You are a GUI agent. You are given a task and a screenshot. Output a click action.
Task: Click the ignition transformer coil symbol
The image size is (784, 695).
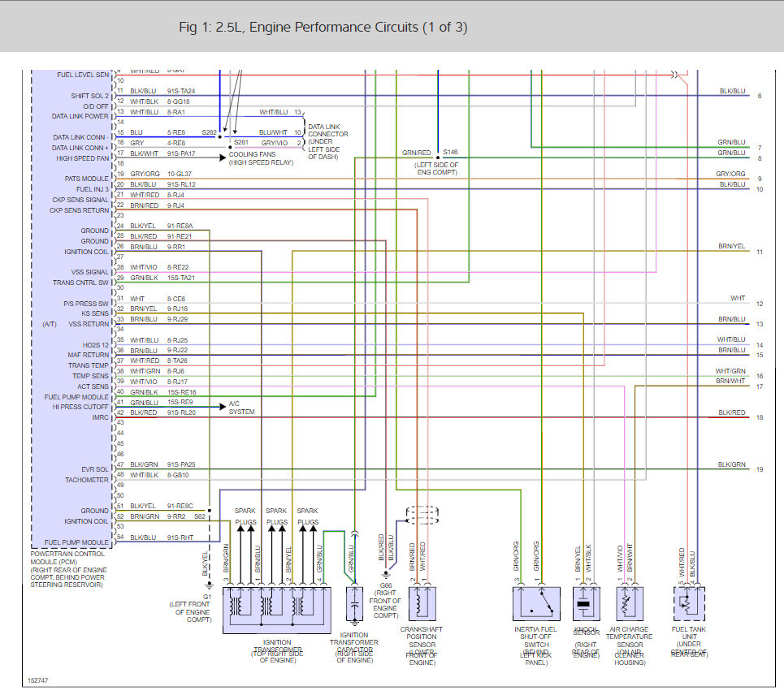tap(276, 611)
